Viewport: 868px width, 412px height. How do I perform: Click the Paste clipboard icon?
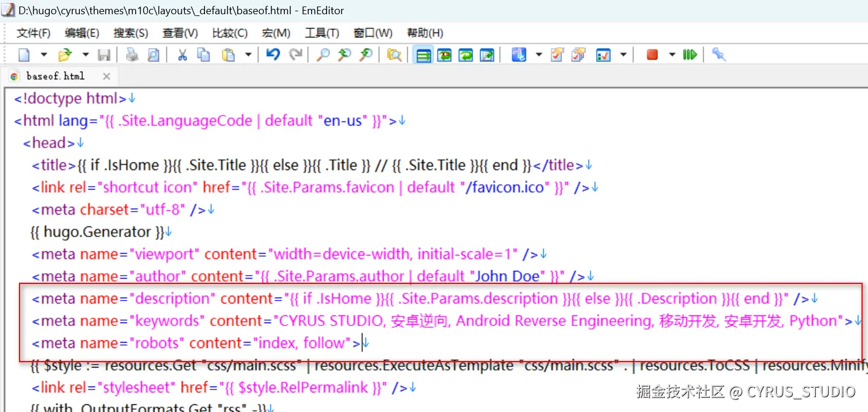[x=228, y=55]
